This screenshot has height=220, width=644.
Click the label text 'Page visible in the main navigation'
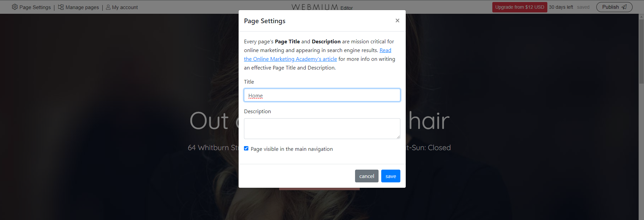pyautogui.click(x=292, y=149)
